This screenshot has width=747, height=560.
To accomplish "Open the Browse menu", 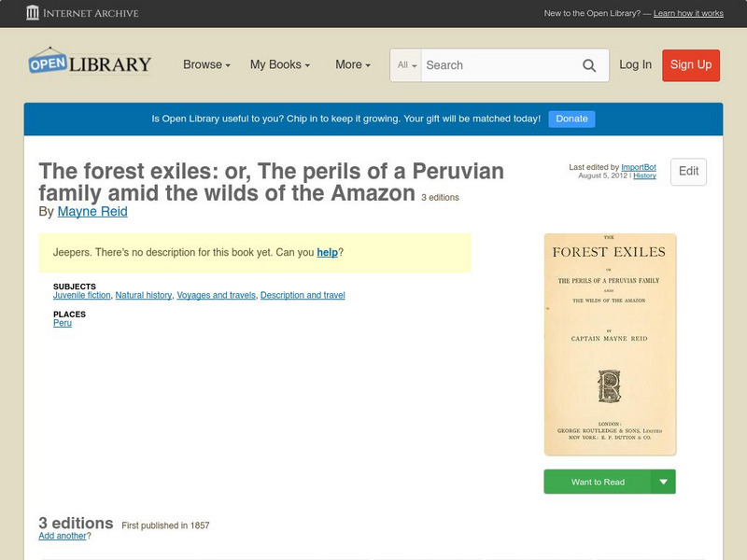I will [206, 64].
